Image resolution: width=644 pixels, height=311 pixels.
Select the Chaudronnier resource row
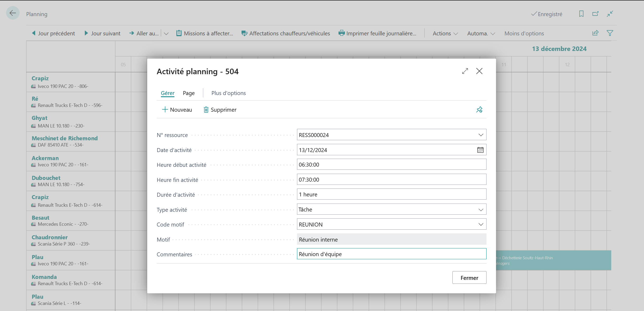(x=71, y=241)
